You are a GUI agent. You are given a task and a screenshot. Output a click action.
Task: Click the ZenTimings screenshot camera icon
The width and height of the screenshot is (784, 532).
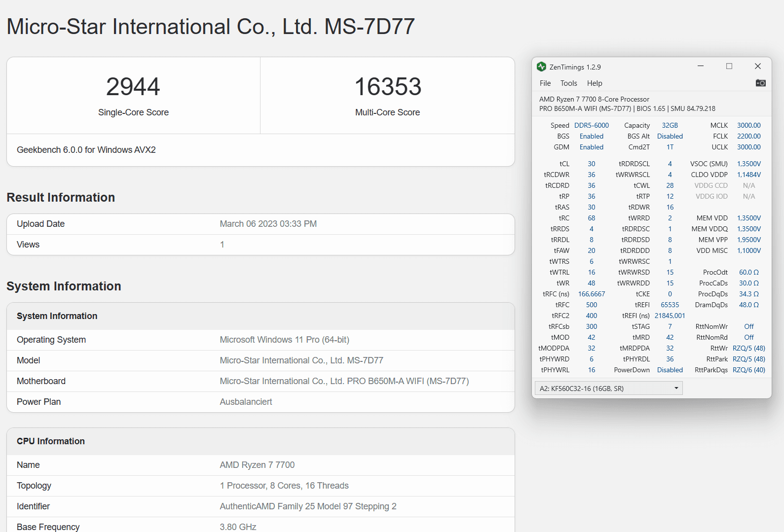[760, 83]
